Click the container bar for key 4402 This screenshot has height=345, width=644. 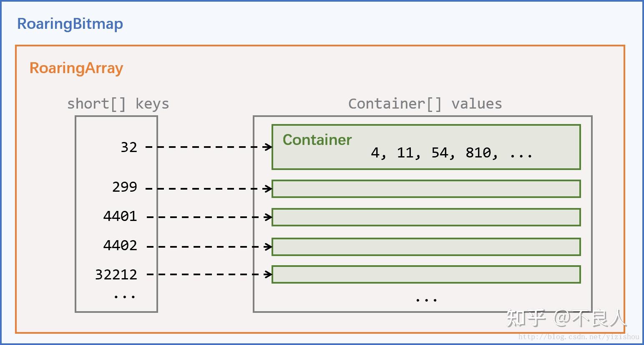point(426,247)
